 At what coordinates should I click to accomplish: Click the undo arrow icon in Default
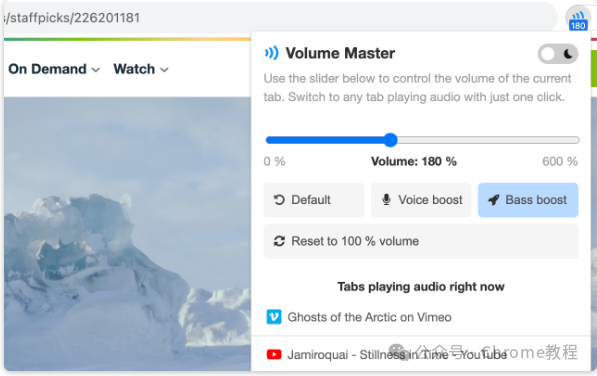279,200
